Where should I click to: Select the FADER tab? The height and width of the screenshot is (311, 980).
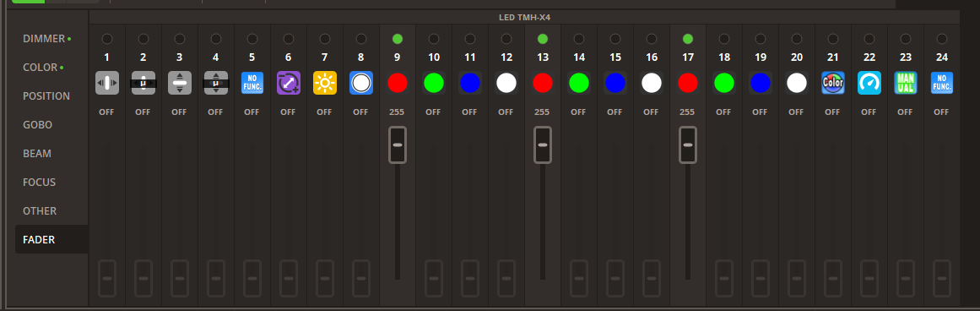click(51, 240)
